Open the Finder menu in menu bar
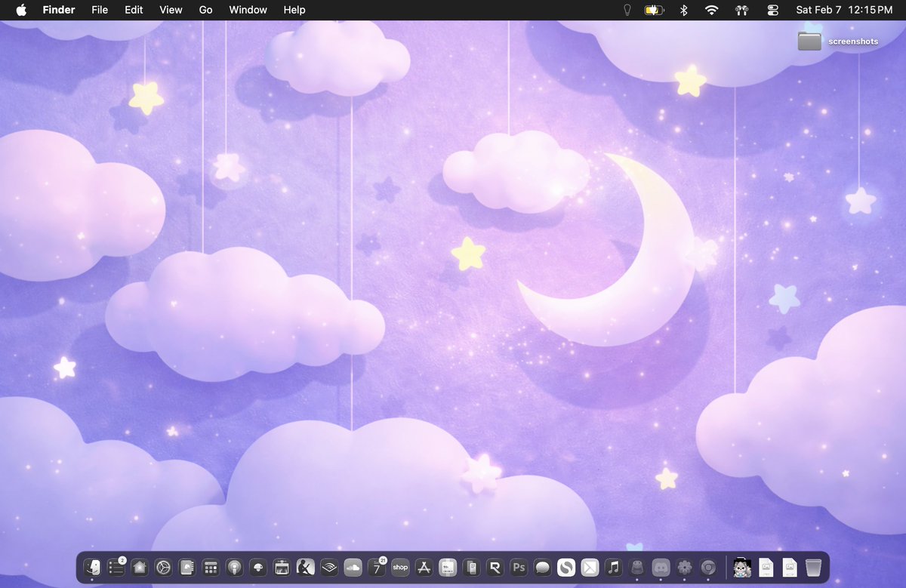The image size is (906, 588). 59,10
